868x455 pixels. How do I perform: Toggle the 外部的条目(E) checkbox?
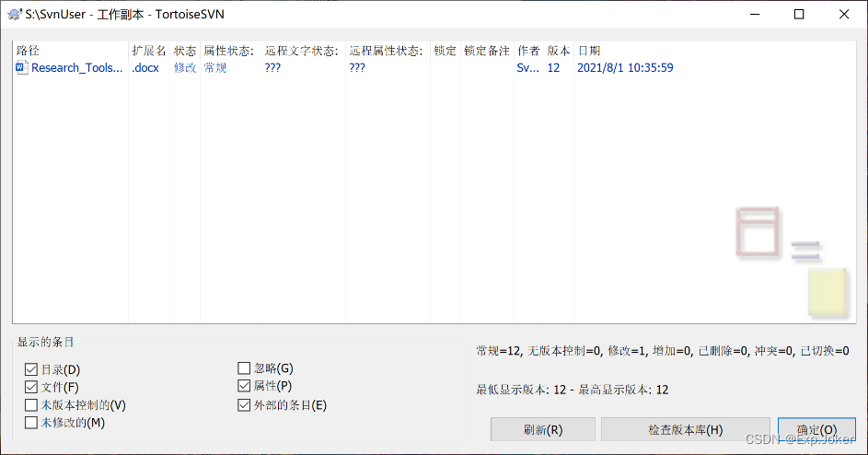244,404
